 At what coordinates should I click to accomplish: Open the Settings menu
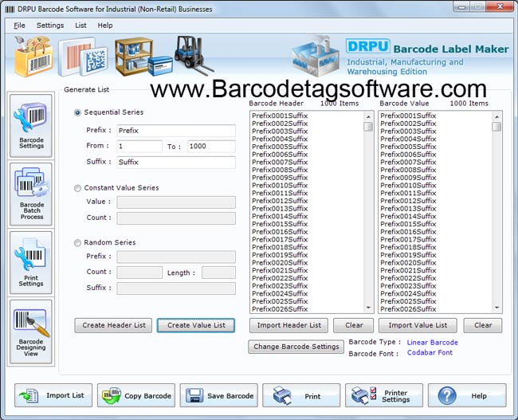coord(50,26)
